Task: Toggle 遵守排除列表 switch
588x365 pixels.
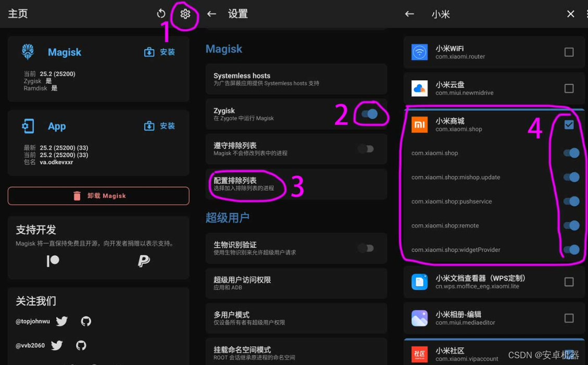Action: point(366,149)
